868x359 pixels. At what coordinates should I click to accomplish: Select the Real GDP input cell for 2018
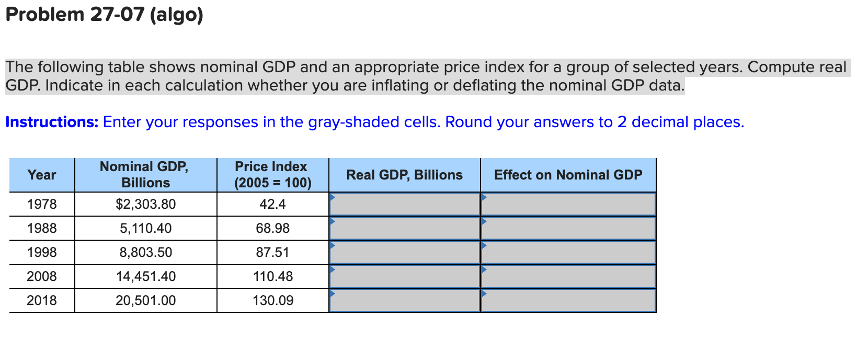pyautogui.click(x=405, y=300)
